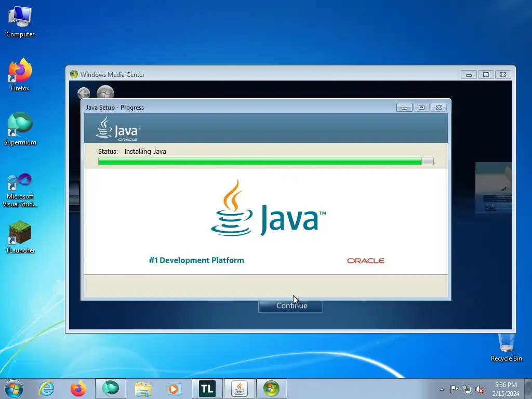Click the Show desktop strip
This screenshot has width=532, height=399.
click(528, 389)
